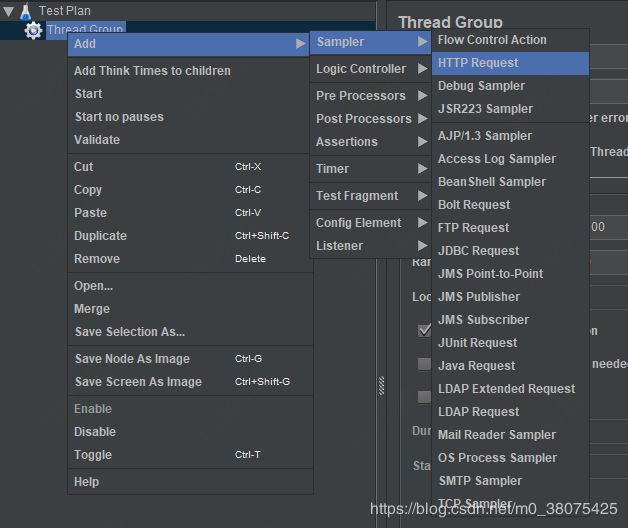
Task: Select JDBC Request sampler
Action: 510,251
